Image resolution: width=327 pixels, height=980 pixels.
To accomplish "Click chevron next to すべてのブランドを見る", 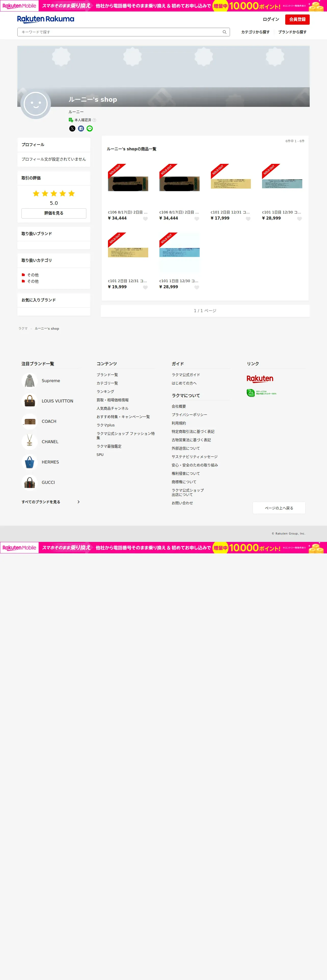I will click(78, 502).
